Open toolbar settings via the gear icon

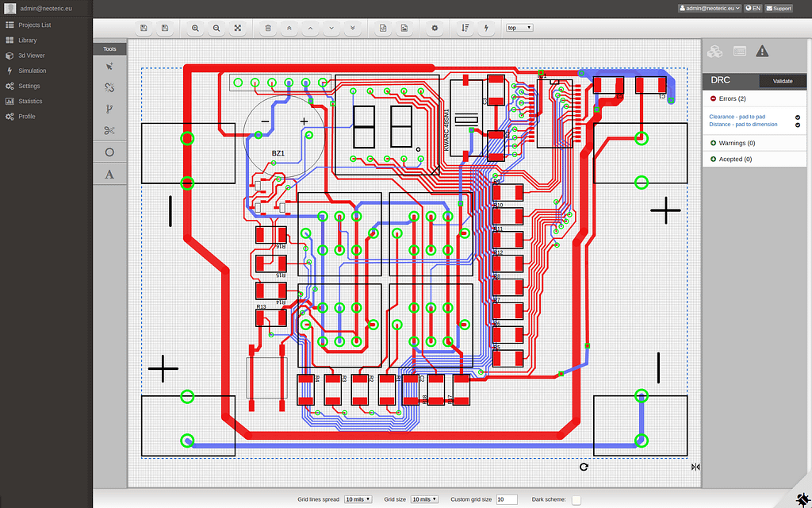point(434,28)
